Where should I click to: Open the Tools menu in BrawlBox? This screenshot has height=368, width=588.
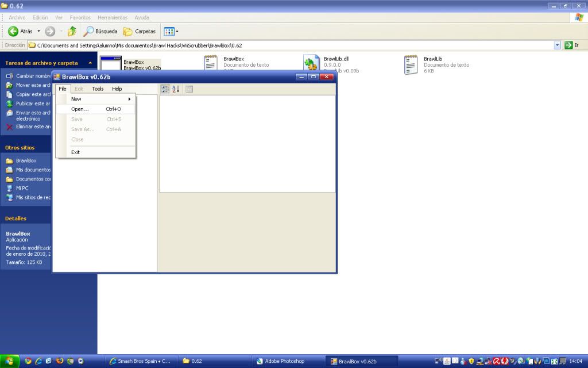(98, 89)
